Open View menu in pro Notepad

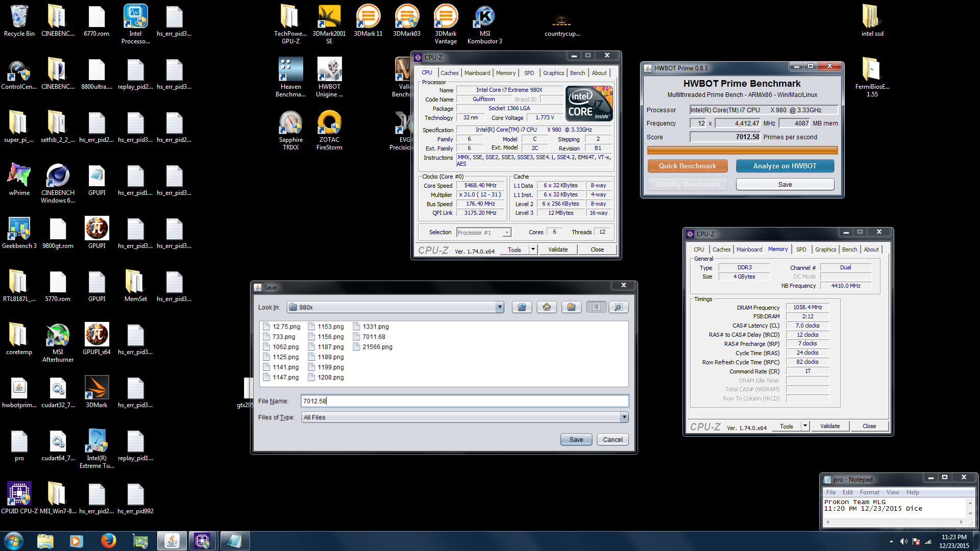pos(893,492)
